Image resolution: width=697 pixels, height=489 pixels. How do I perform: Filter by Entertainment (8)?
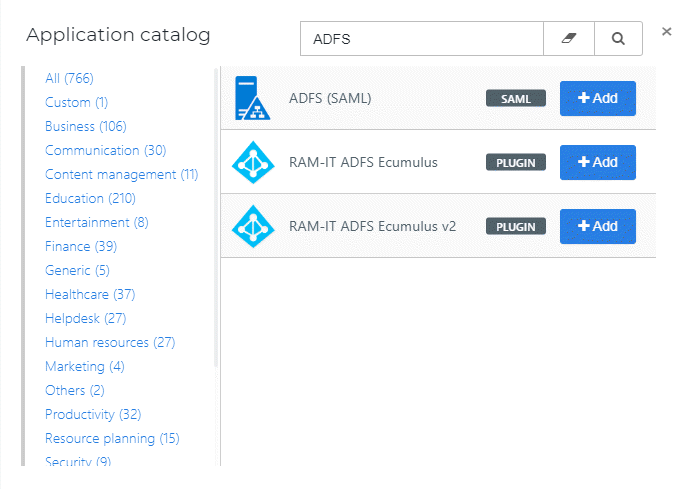(x=97, y=222)
